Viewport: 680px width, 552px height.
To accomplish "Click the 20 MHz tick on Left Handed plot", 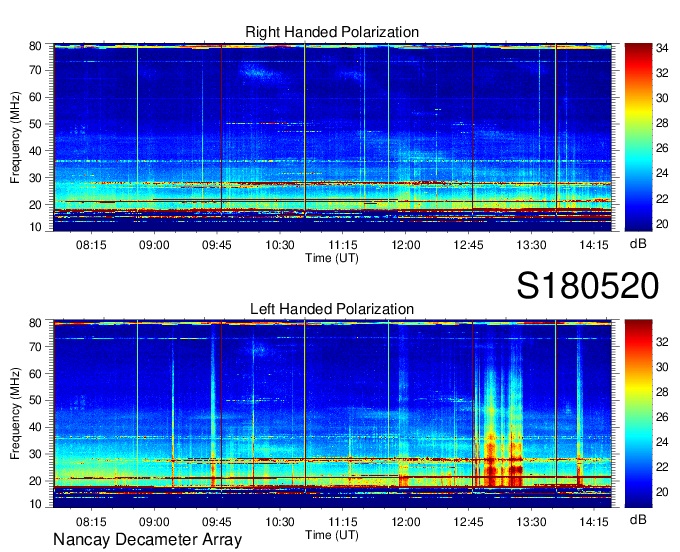I will pyautogui.click(x=35, y=481).
